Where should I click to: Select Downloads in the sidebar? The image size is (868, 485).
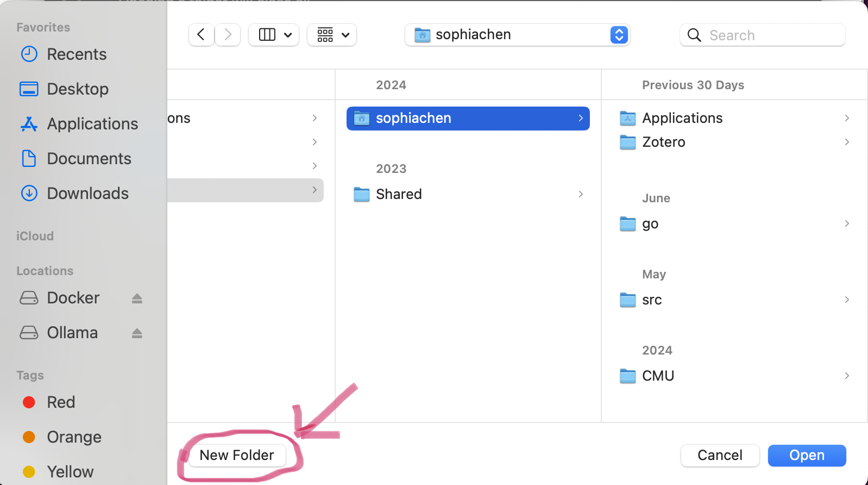(x=87, y=194)
